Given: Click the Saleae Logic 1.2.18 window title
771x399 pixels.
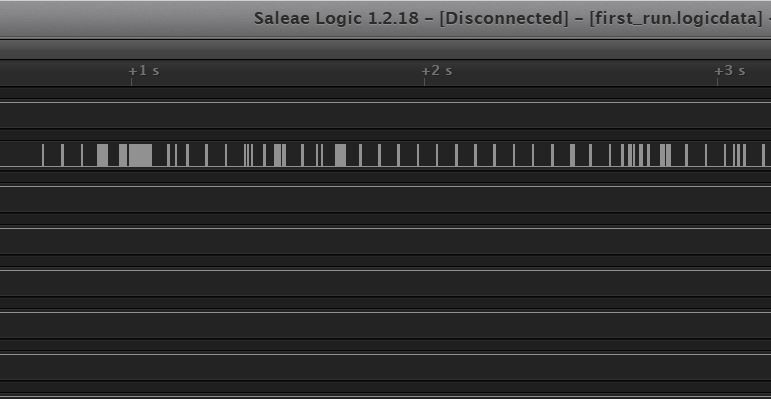Looking at the screenshot, I should click(x=336, y=18).
